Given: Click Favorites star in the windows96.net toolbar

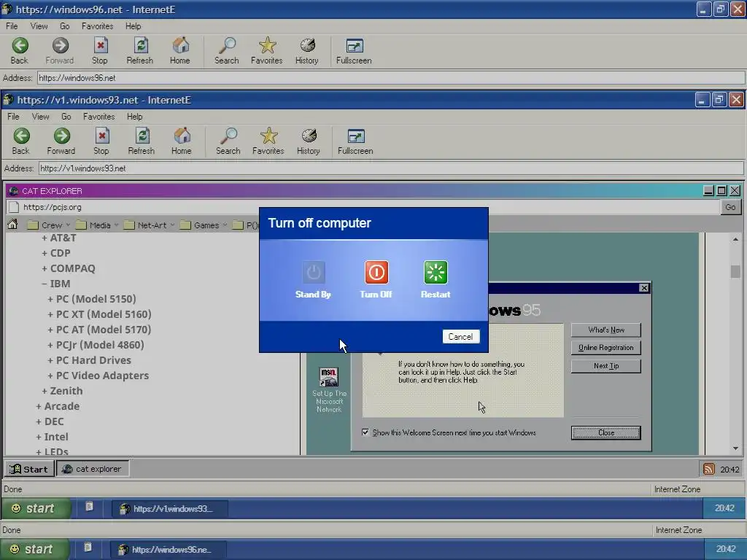Looking at the screenshot, I should [267, 50].
